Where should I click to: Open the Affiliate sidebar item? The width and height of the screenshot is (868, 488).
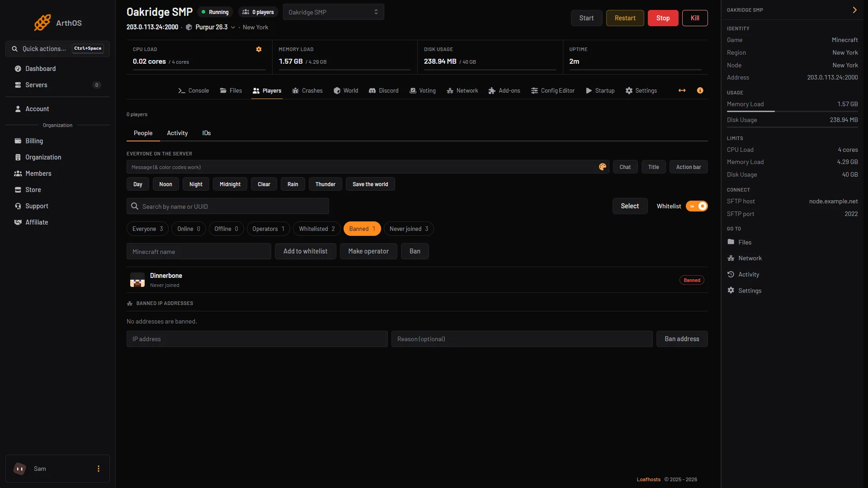pyautogui.click(x=57, y=222)
